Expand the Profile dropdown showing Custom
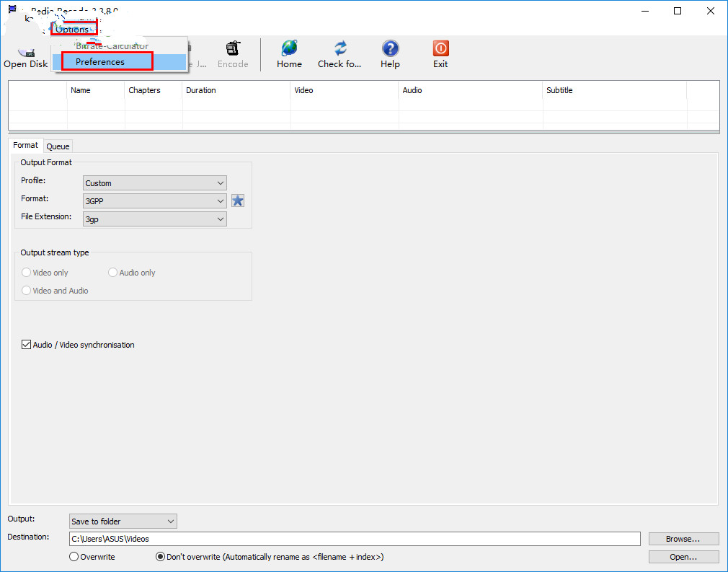728x572 pixels. tap(155, 183)
